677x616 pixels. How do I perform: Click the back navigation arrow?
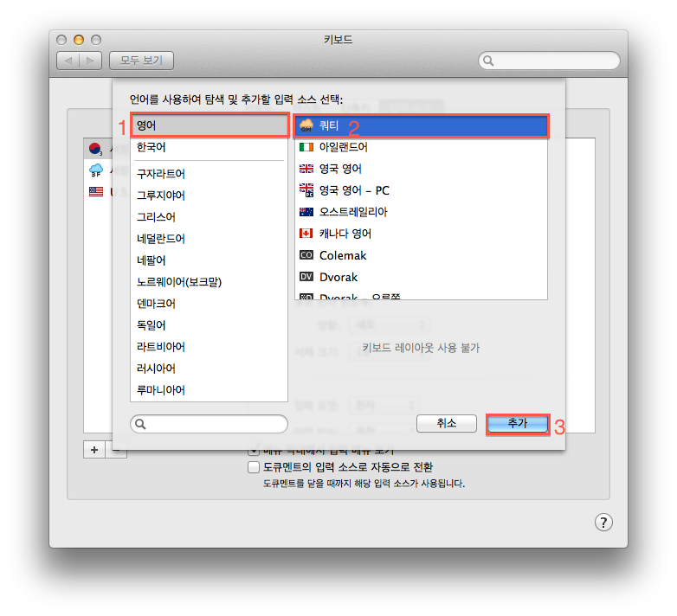pyautogui.click(x=68, y=61)
